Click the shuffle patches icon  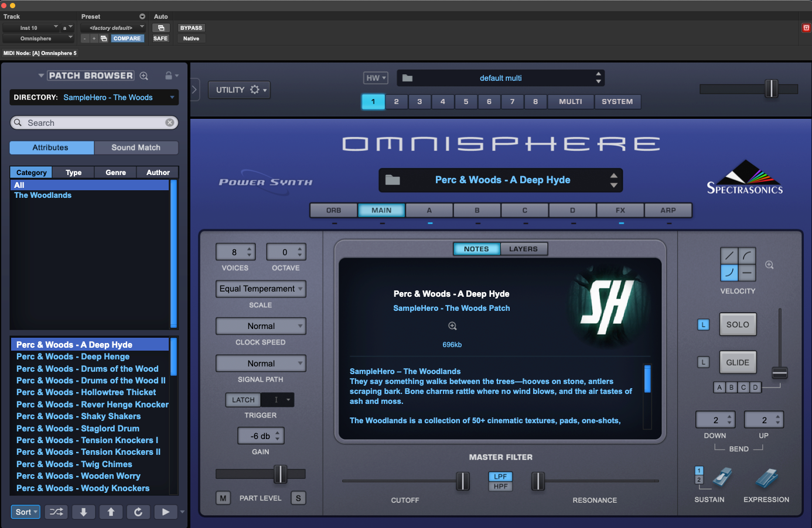click(56, 512)
